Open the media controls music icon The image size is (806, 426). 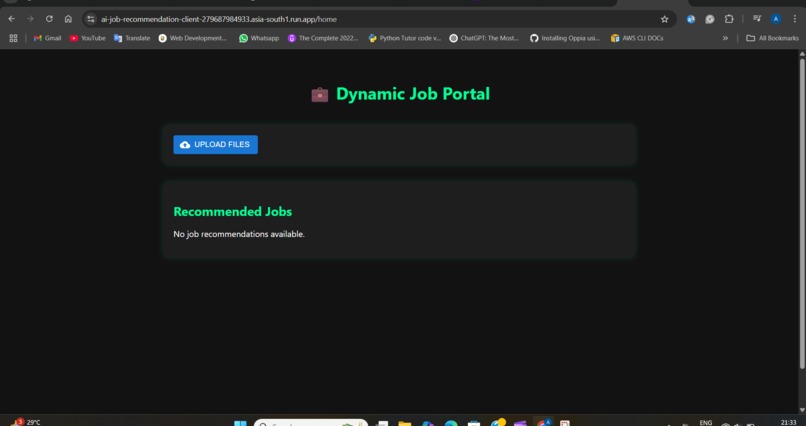click(x=757, y=19)
